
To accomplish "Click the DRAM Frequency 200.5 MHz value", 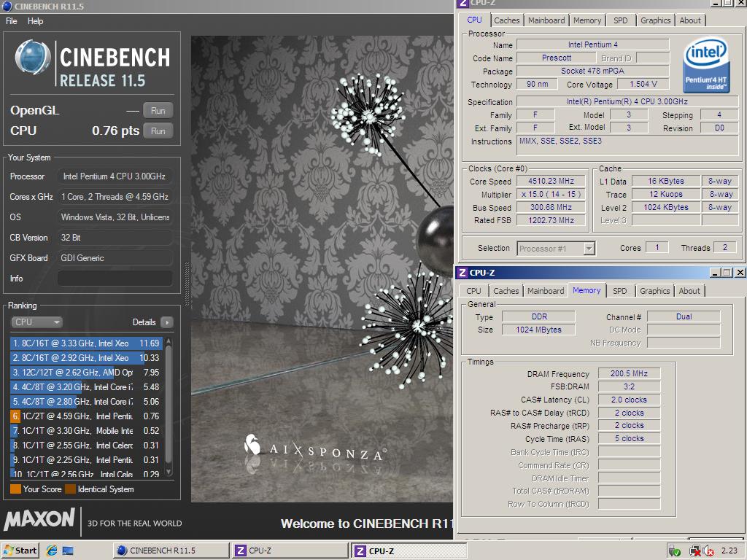I will coord(629,373).
